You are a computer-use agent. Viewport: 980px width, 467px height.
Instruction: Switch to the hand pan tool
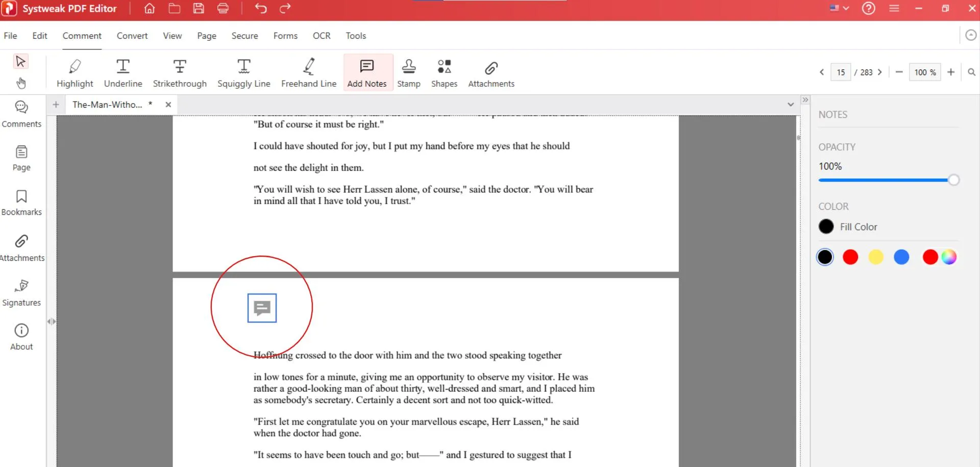21,83
